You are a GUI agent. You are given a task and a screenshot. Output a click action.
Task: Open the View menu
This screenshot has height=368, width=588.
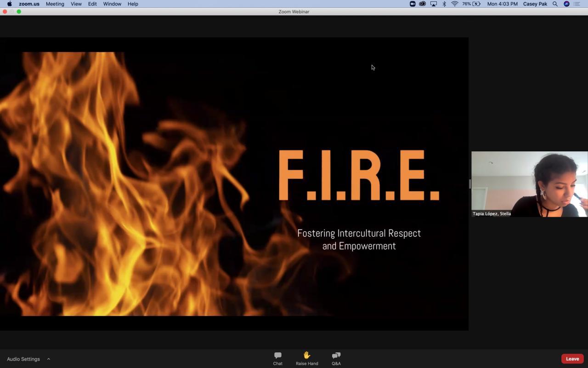76,4
